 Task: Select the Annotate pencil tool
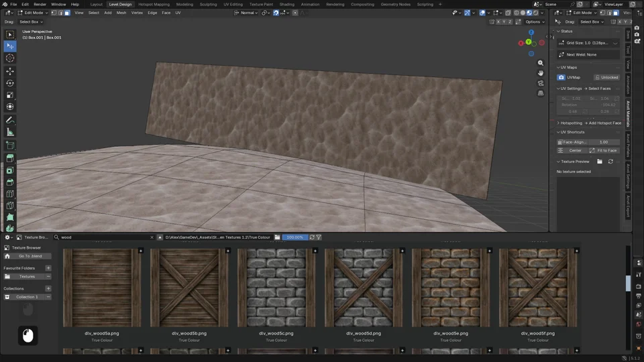point(10,120)
